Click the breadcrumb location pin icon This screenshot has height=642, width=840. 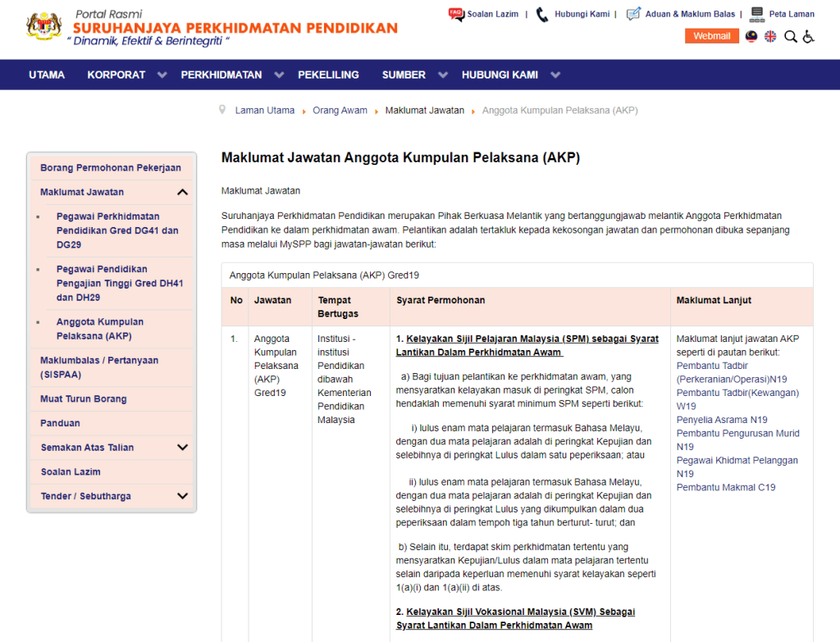tap(222, 110)
